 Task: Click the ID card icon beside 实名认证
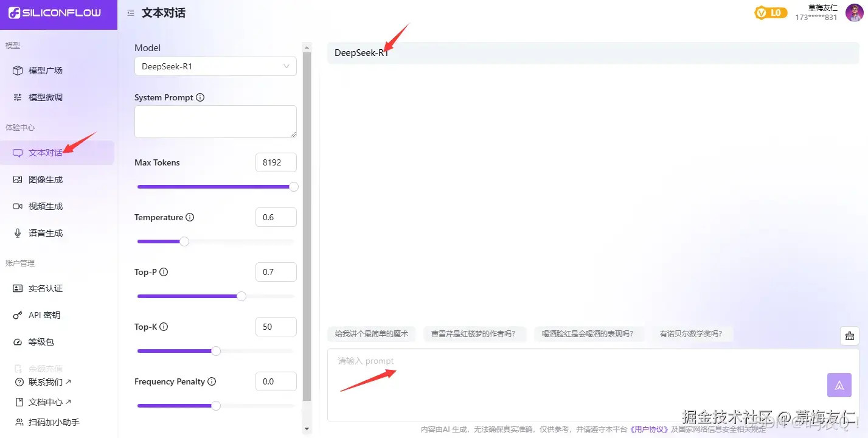pos(18,288)
